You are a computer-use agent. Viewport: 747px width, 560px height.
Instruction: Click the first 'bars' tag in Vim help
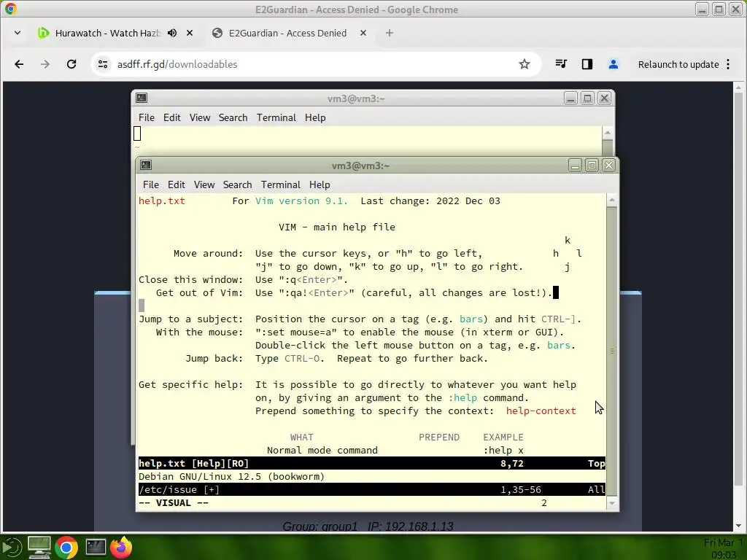point(471,319)
